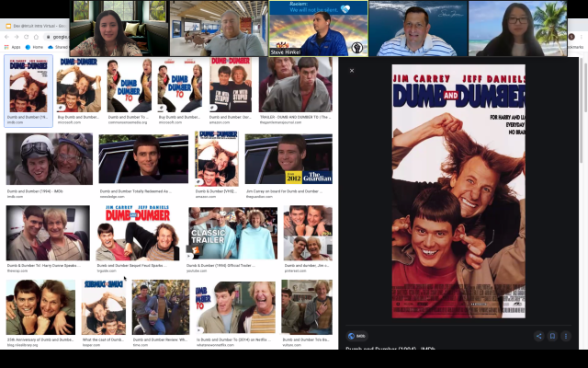Open the tvguide.com Sequel Feud poster image

point(138,233)
